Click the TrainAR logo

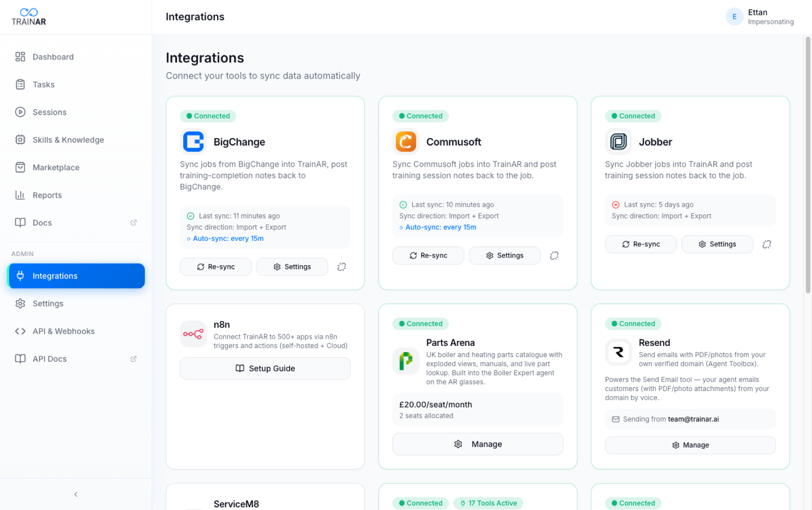(29, 17)
